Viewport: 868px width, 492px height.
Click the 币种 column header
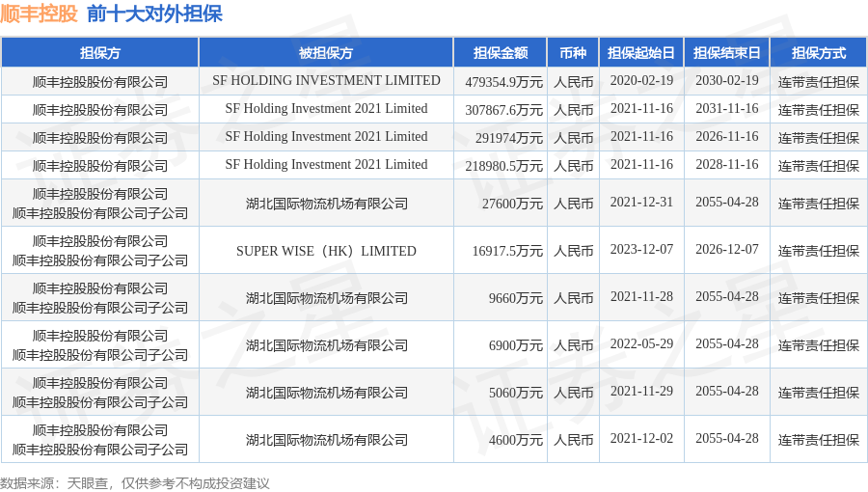click(573, 53)
